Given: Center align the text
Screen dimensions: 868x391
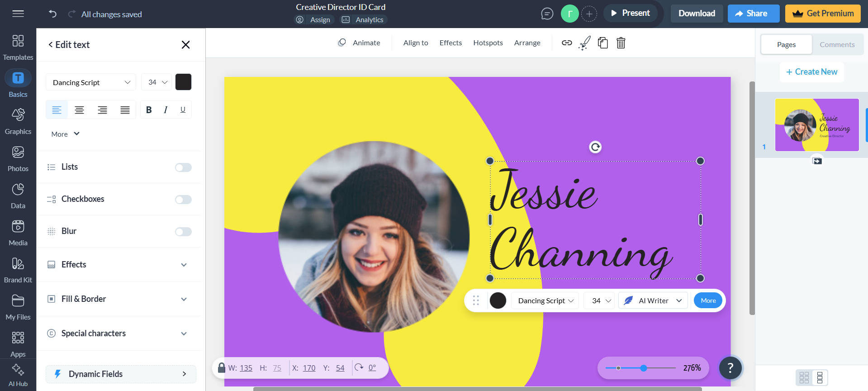Looking at the screenshot, I should [80, 110].
